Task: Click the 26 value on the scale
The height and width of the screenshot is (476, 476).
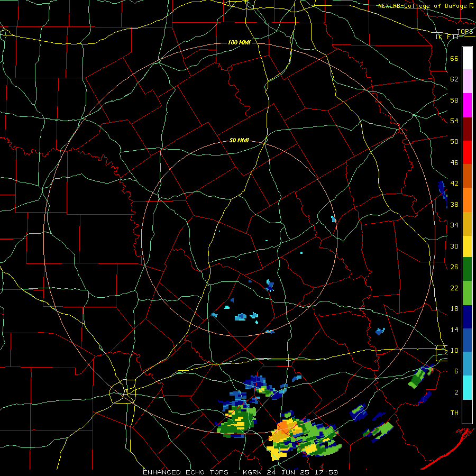Action: point(454,267)
